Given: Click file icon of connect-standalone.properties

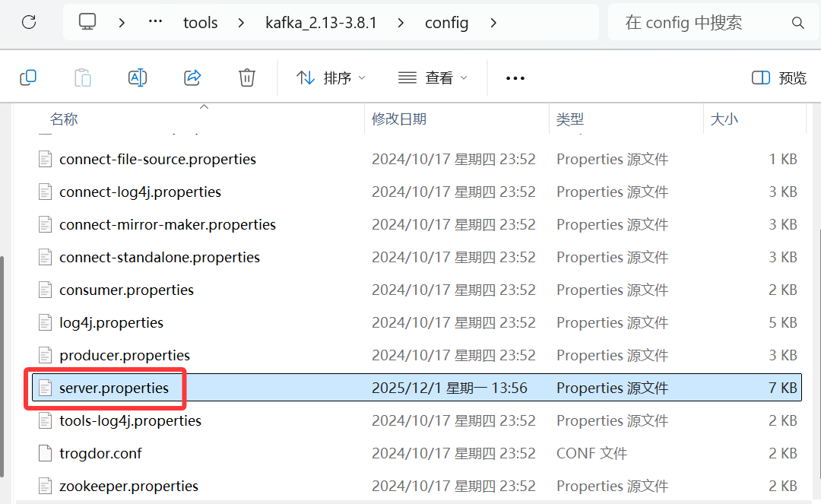Looking at the screenshot, I should [46, 258].
